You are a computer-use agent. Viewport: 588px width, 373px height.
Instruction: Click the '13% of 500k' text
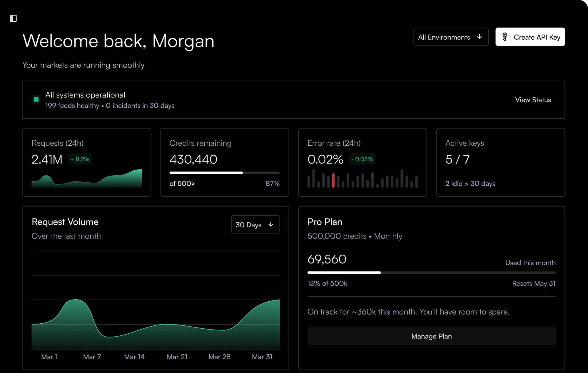point(328,283)
